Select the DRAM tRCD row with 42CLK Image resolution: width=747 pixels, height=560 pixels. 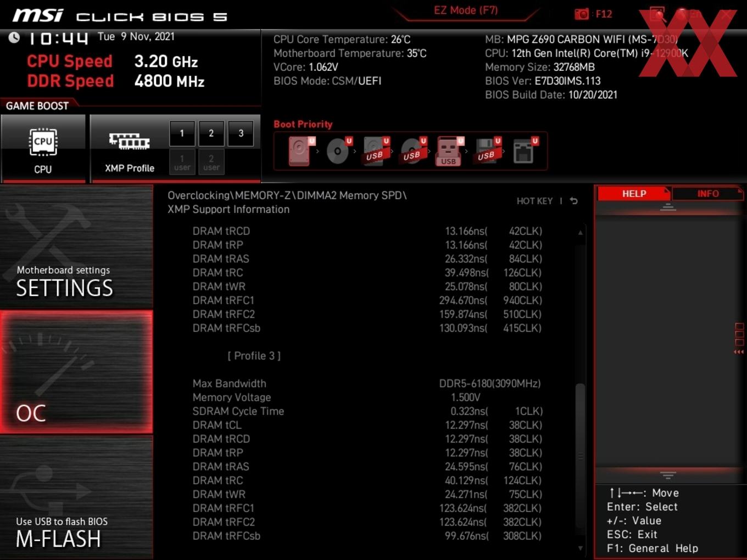[367, 231]
